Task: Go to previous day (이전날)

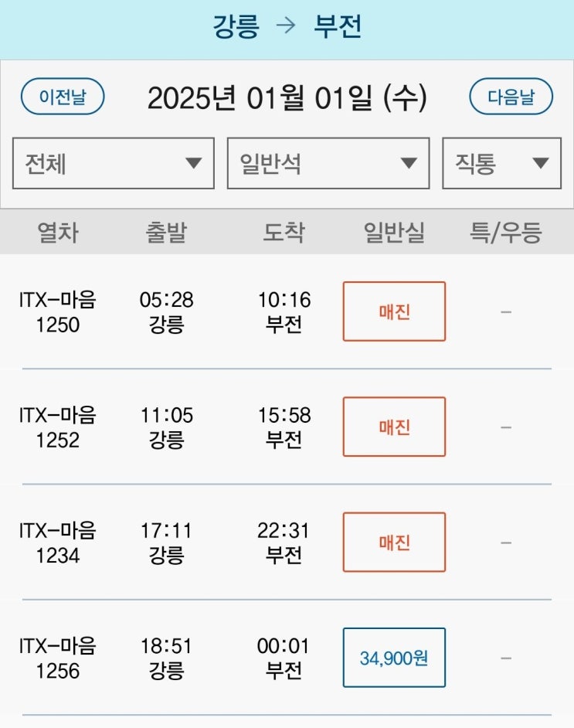Action: pos(63,97)
